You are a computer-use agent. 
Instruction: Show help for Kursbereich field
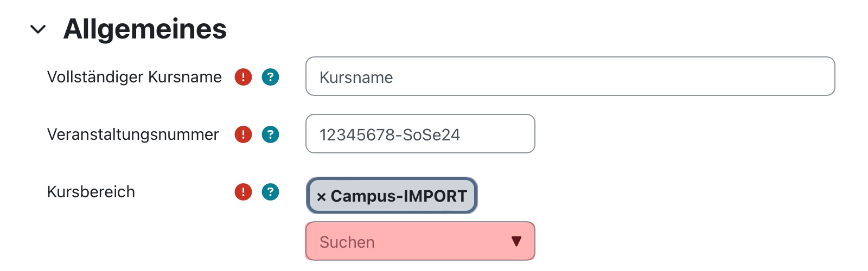tap(270, 192)
